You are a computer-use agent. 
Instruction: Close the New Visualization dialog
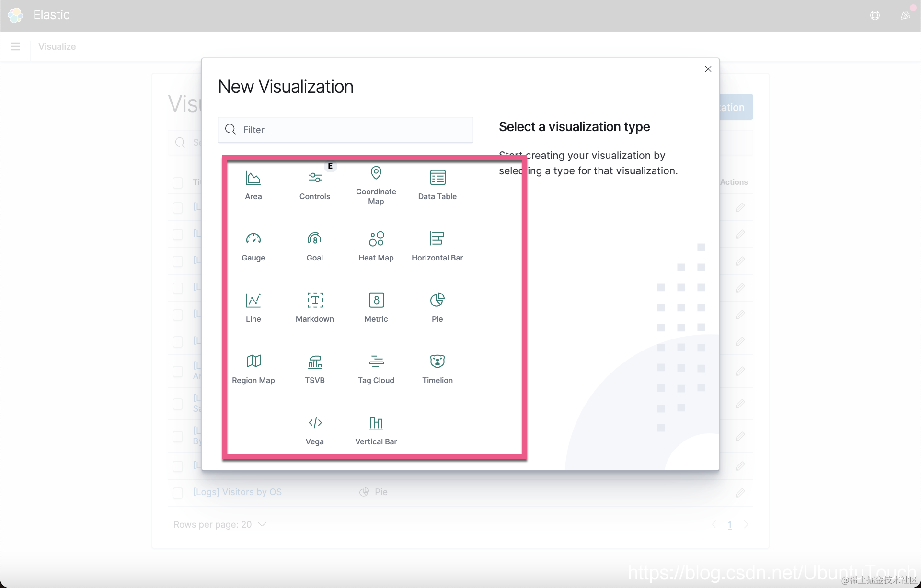pos(708,69)
